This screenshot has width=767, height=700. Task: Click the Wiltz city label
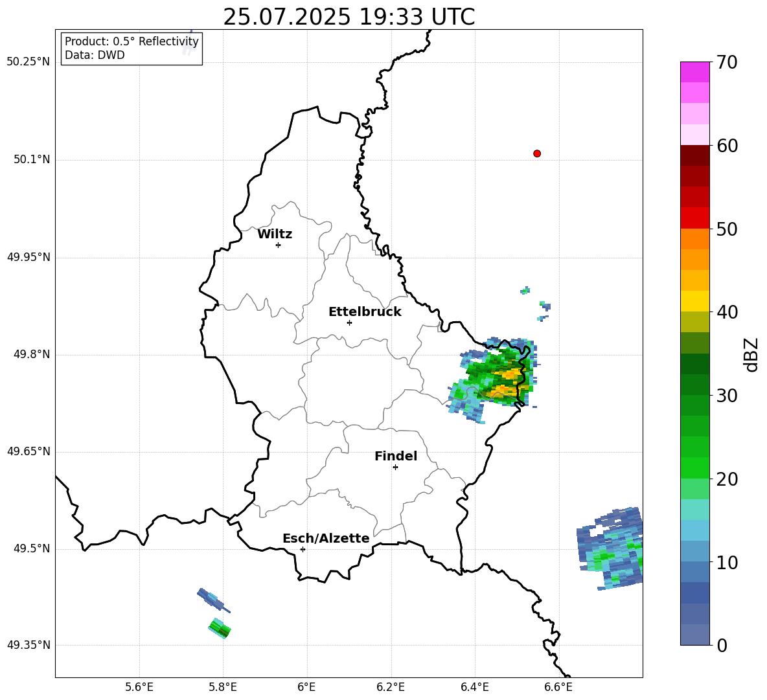tap(275, 234)
